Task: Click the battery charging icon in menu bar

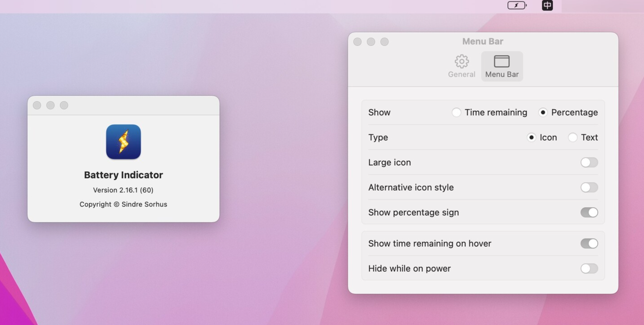Action: [x=517, y=5]
